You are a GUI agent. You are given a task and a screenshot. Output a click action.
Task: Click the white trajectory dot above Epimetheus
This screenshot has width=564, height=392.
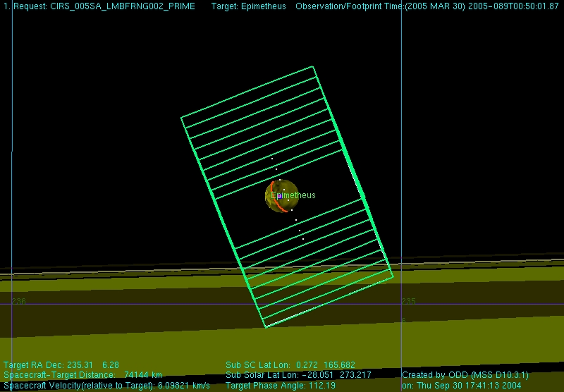pyautogui.click(x=272, y=159)
